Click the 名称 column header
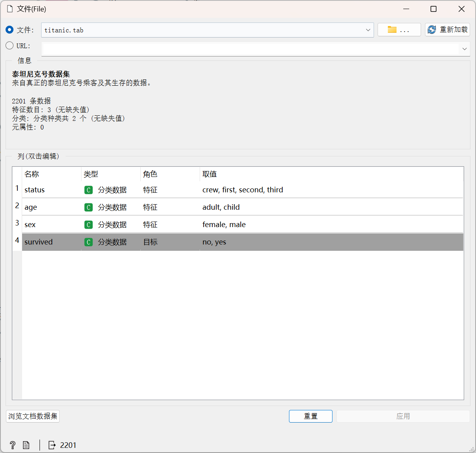The height and width of the screenshot is (453, 476). [52, 174]
